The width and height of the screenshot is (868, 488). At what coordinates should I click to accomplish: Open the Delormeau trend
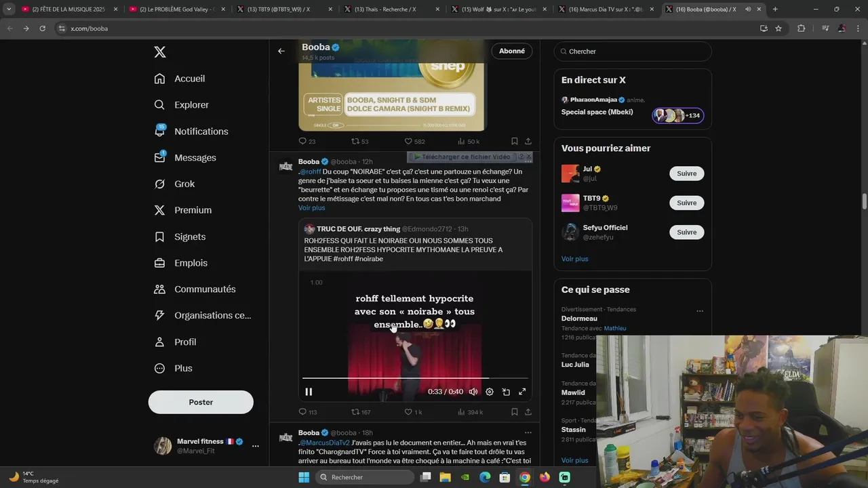[579, 319]
